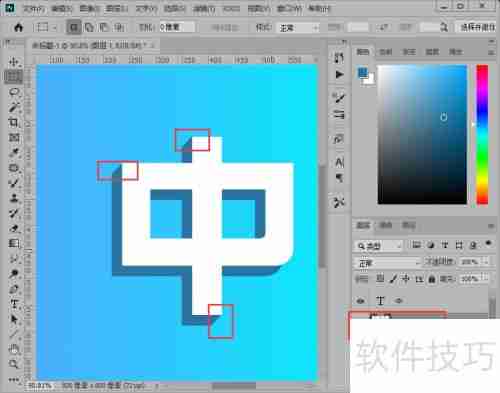Switch to the Channels tab
500x393 pixels.
[x=386, y=225]
